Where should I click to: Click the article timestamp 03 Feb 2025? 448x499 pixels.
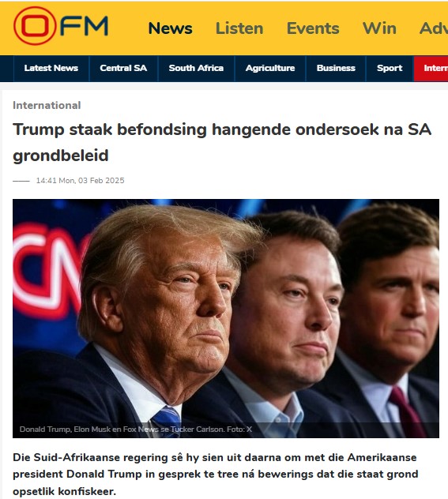coord(80,181)
